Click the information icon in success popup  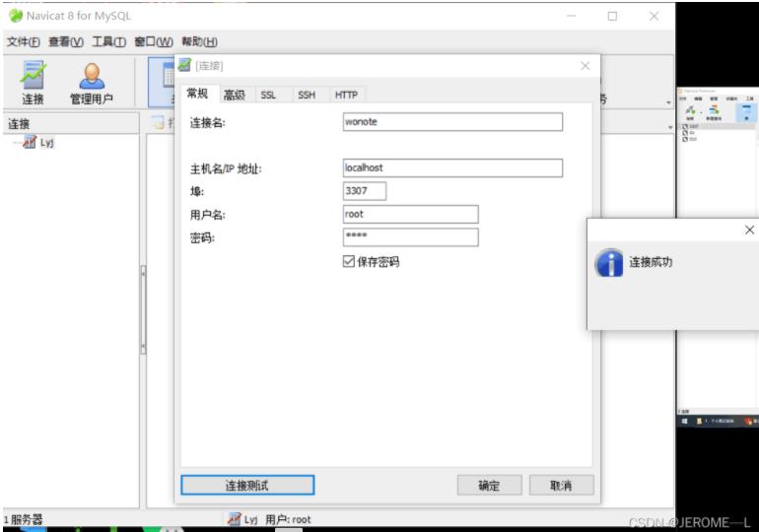[x=608, y=263]
